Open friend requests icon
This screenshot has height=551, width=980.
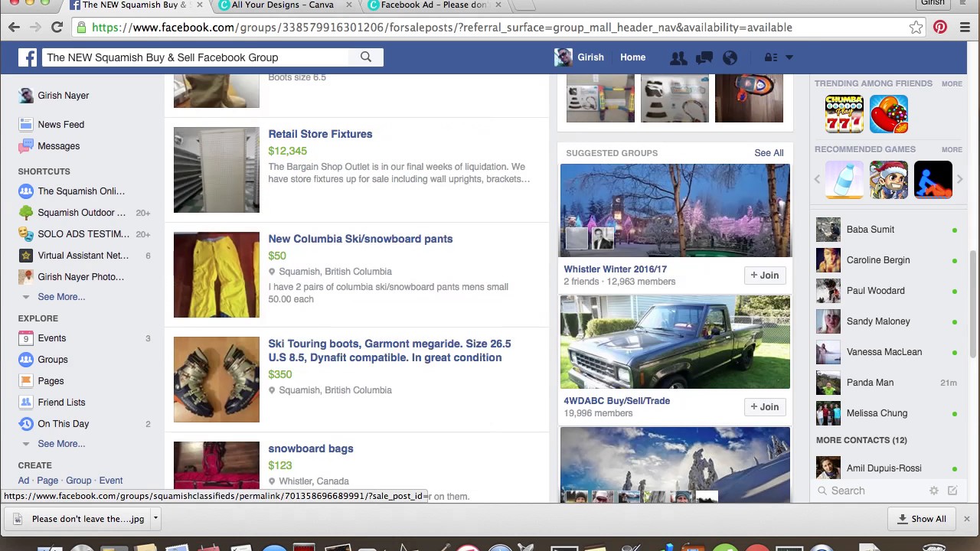678,57
